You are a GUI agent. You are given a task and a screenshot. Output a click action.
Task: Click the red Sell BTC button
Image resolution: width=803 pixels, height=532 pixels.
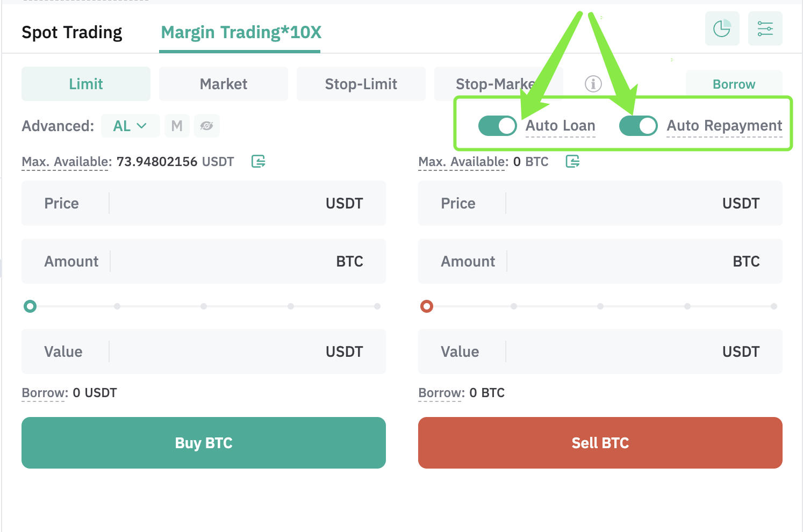[600, 443]
